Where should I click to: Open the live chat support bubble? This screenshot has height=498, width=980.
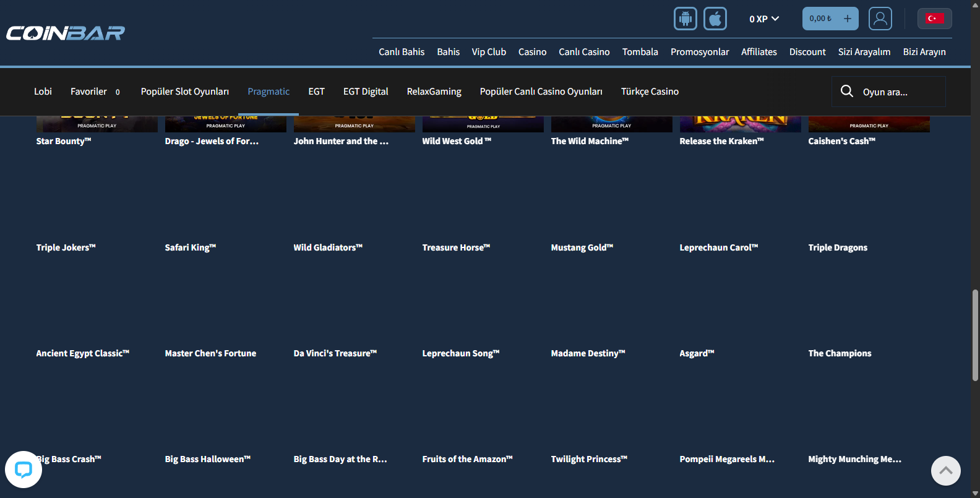point(24,470)
